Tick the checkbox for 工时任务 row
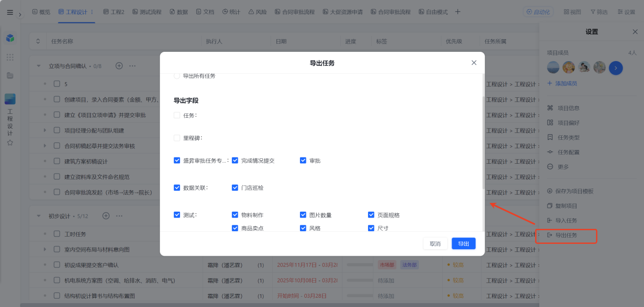Screen dimensions: 644x307 click(57, 234)
